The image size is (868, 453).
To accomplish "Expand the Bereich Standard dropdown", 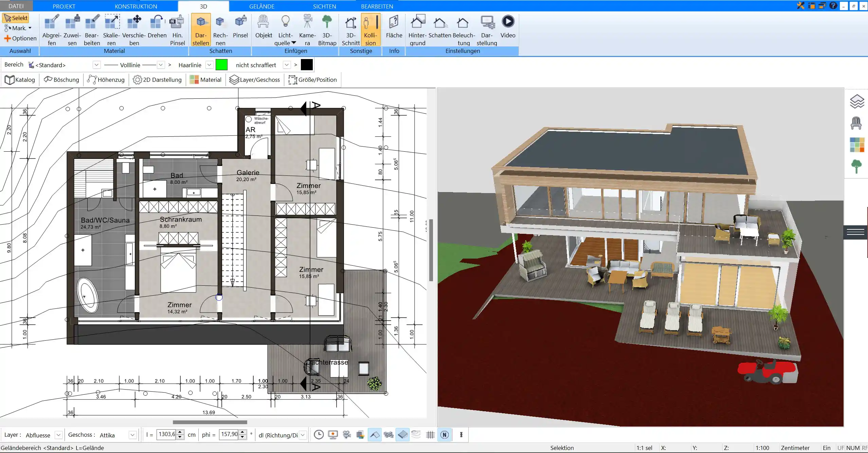I will point(96,65).
